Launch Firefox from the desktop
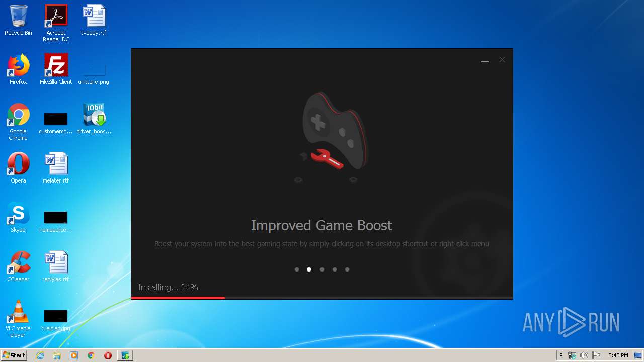Viewport: 644px width, 362px height. [x=18, y=69]
